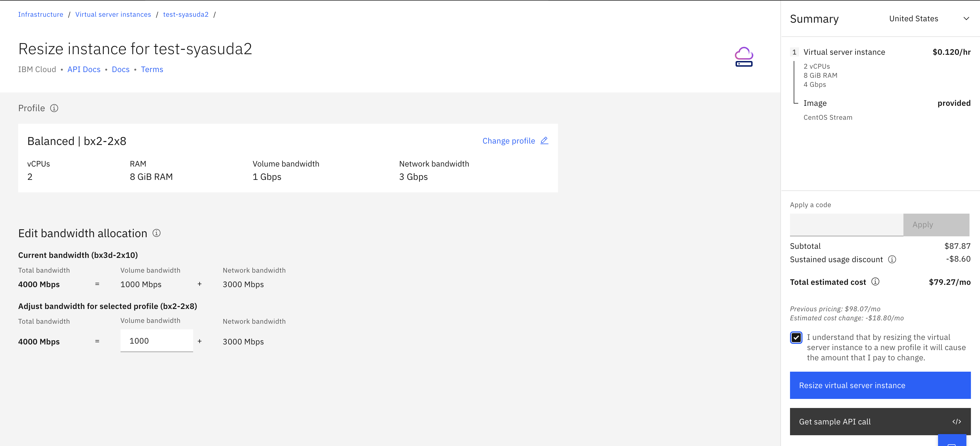Expand the Summary region chevron
This screenshot has height=446, width=980.
[x=966, y=19]
